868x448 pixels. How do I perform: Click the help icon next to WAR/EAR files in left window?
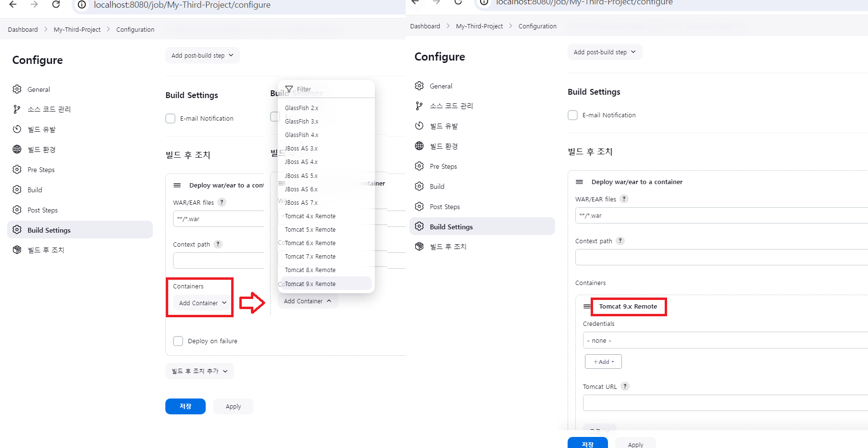(x=222, y=202)
